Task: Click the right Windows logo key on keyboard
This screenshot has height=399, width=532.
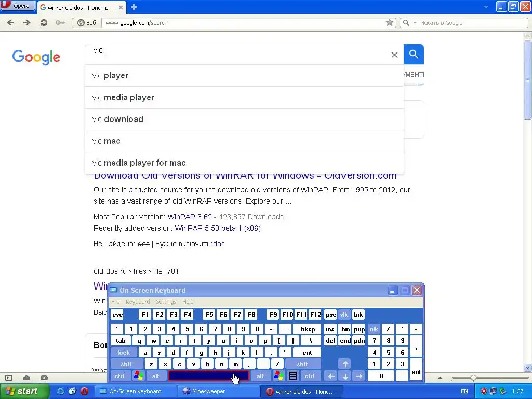Action: (279, 376)
